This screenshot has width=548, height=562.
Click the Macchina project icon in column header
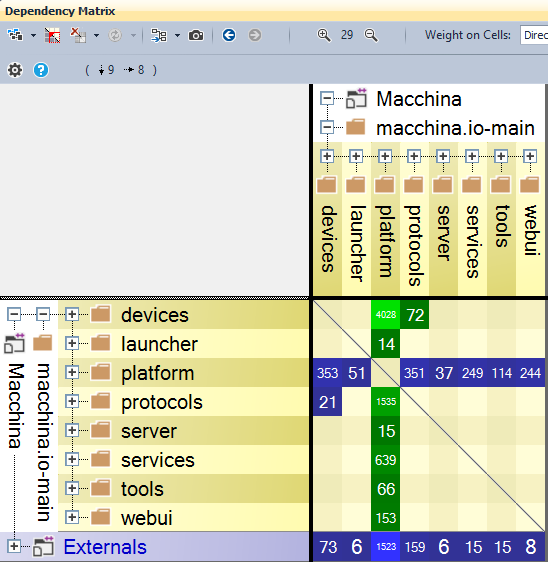point(356,99)
